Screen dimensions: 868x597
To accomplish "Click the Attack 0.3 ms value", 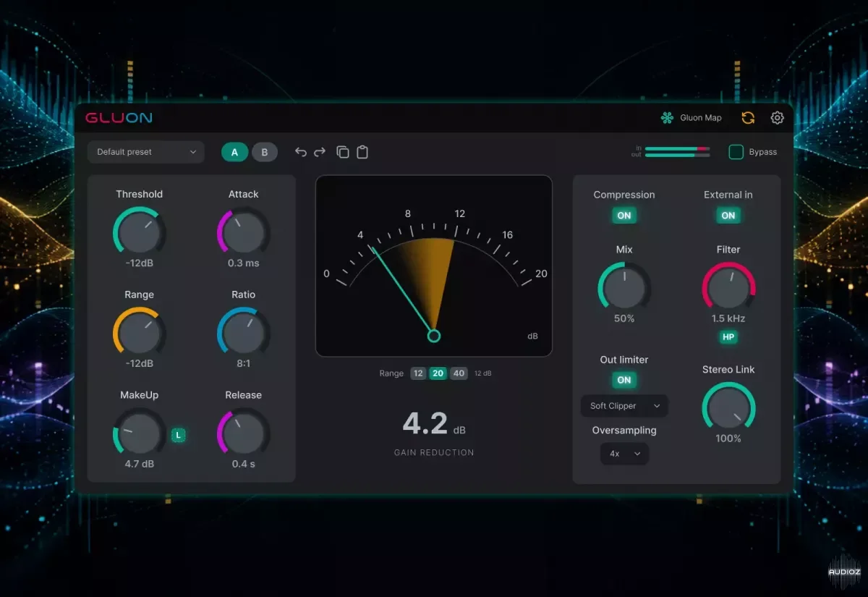I will pyautogui.click(x=243, y=263).
